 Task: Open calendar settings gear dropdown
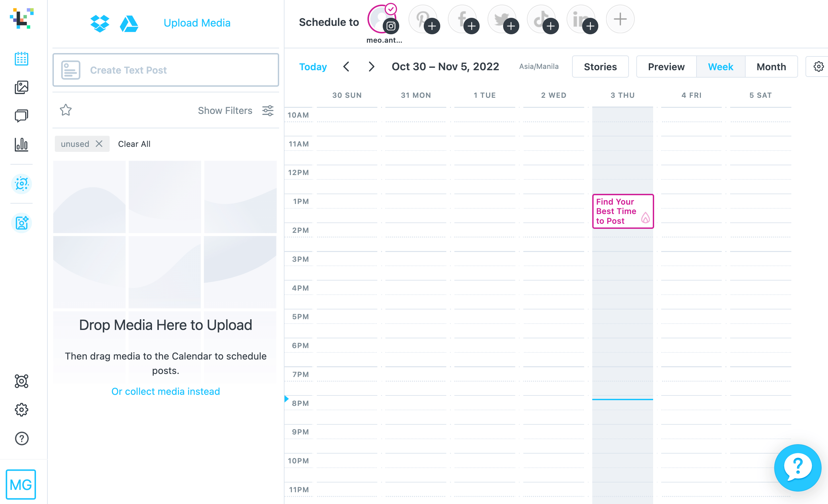click(x=818, y=67)
